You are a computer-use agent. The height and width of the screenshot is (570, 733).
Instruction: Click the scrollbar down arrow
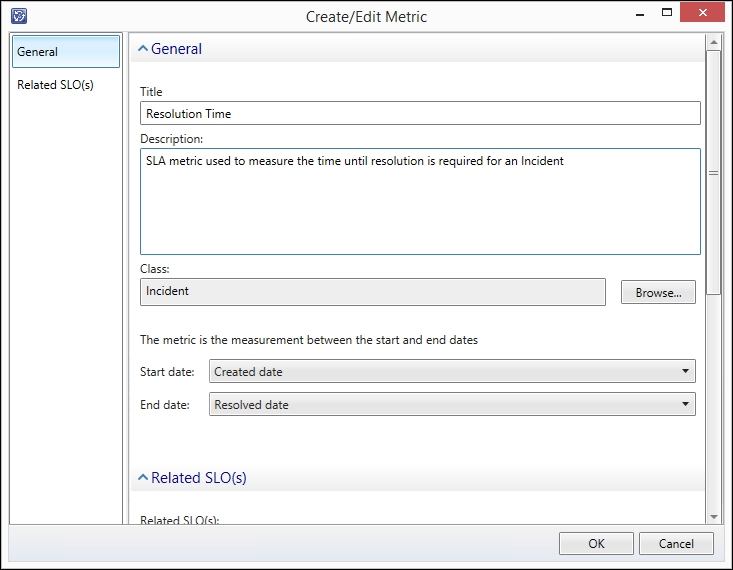pos(713,517)
